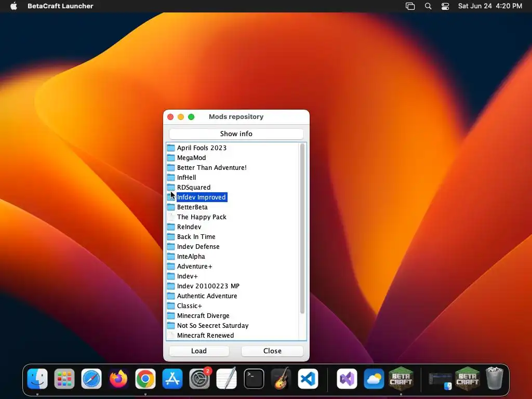532x399 pixels.
Task: Select Indev 20100223 MP in list
Action: click(208, 286)
